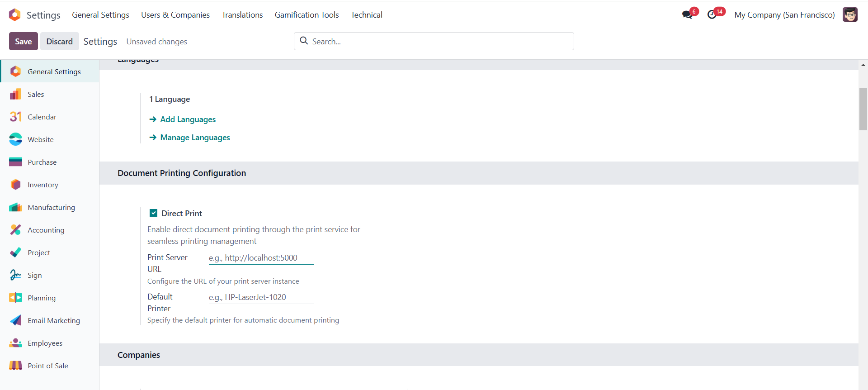Open the Gamification Tools menu
This screenshot has width=868, height=390.
[x=307, y=15]
